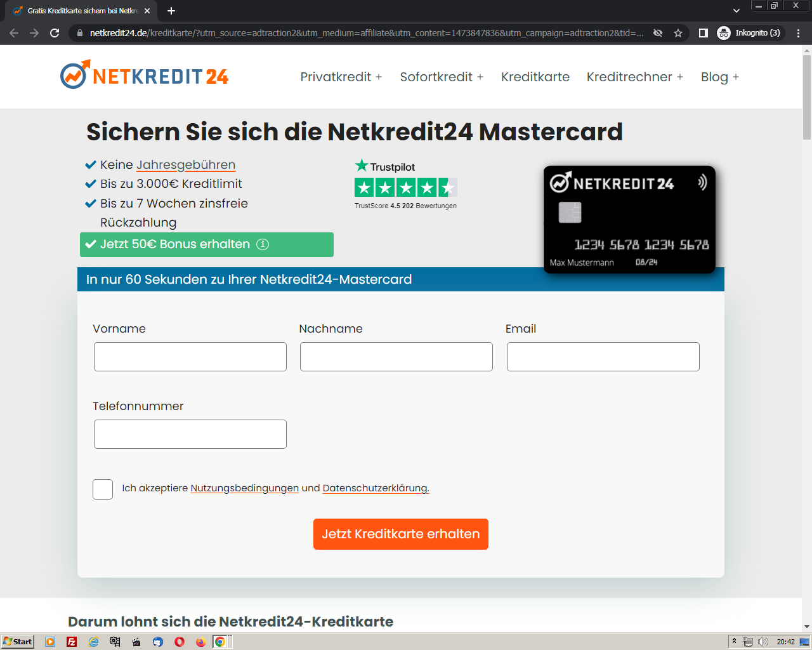
Task: Open the tab search dropdown arrow
Action: pos(736,11)
